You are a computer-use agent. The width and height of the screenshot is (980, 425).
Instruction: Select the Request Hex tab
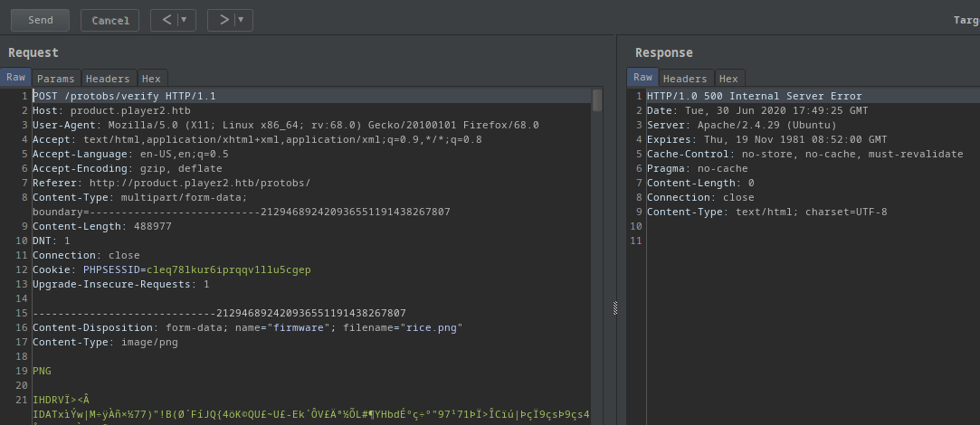click(x=151, y=79)
